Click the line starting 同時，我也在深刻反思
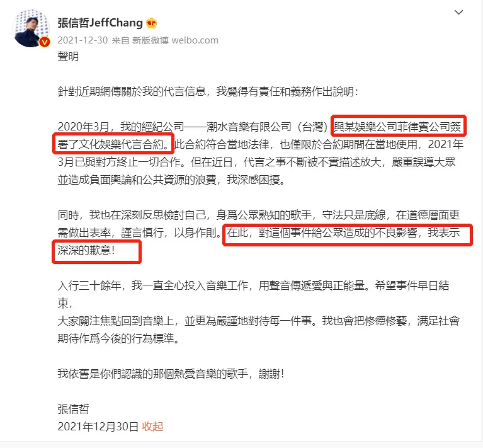The width and height of the screenshot is (483, 448). pos(259,215)
